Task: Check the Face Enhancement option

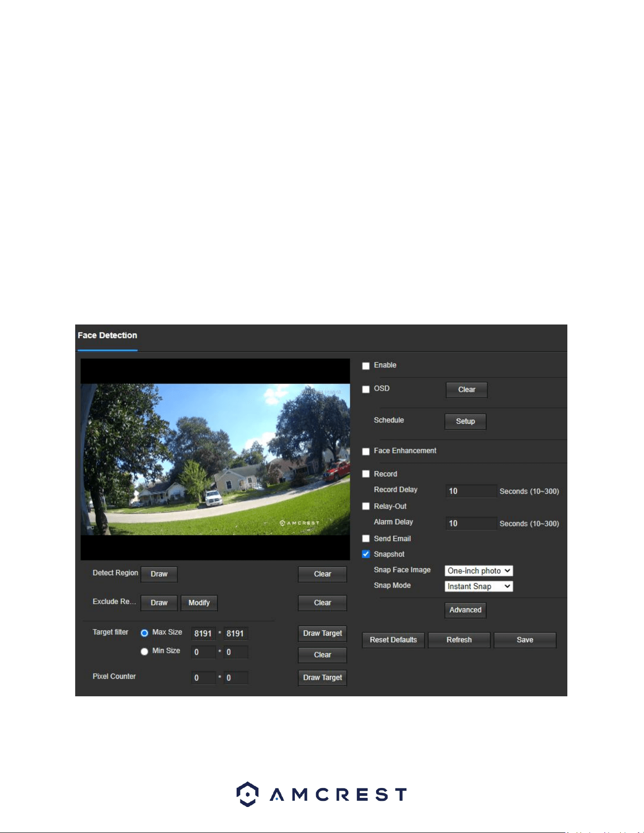Action: point(366,451)
